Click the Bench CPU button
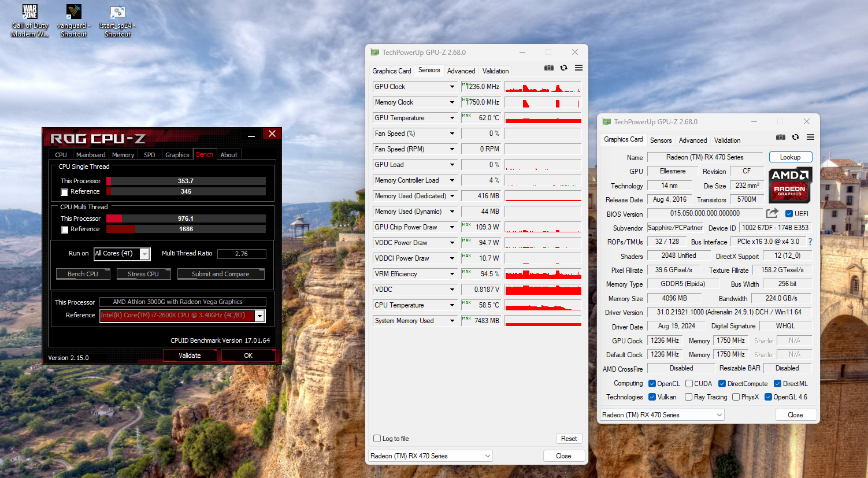868x478 pixels. pos(83,274)
